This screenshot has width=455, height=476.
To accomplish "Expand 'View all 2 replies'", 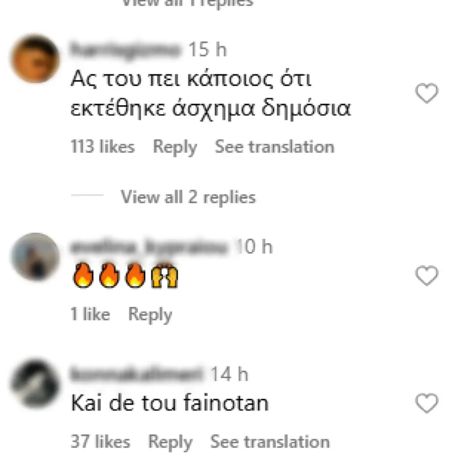I will [188, 197].
